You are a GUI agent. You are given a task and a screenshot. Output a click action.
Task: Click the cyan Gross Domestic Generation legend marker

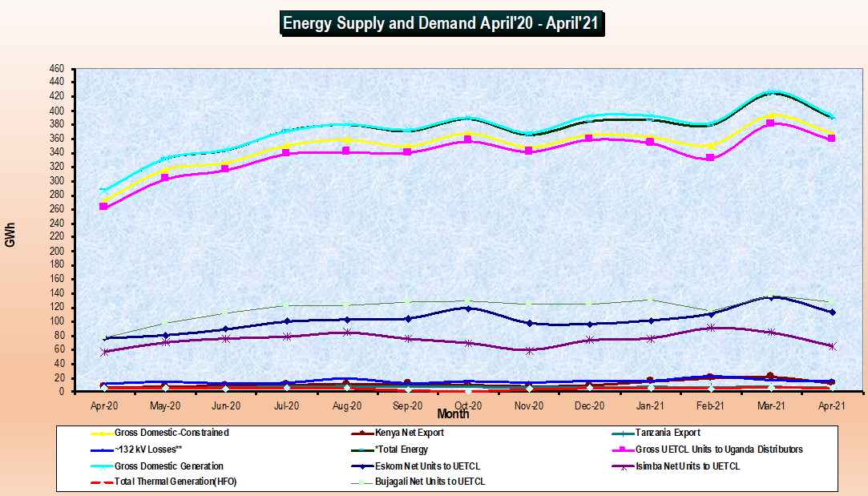coord(103,466)
